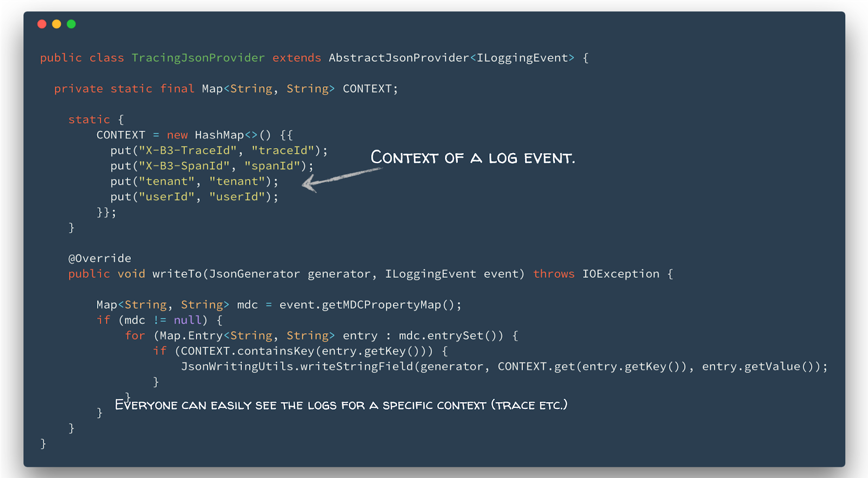Click the "spanId" string value
The width and height of the screenshot is (868, 478).
coord(272,166)
